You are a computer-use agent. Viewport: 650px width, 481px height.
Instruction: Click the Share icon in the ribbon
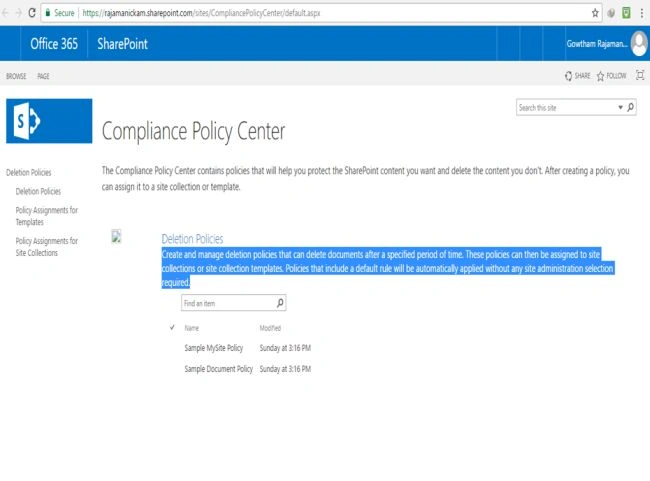coord(568,76)
